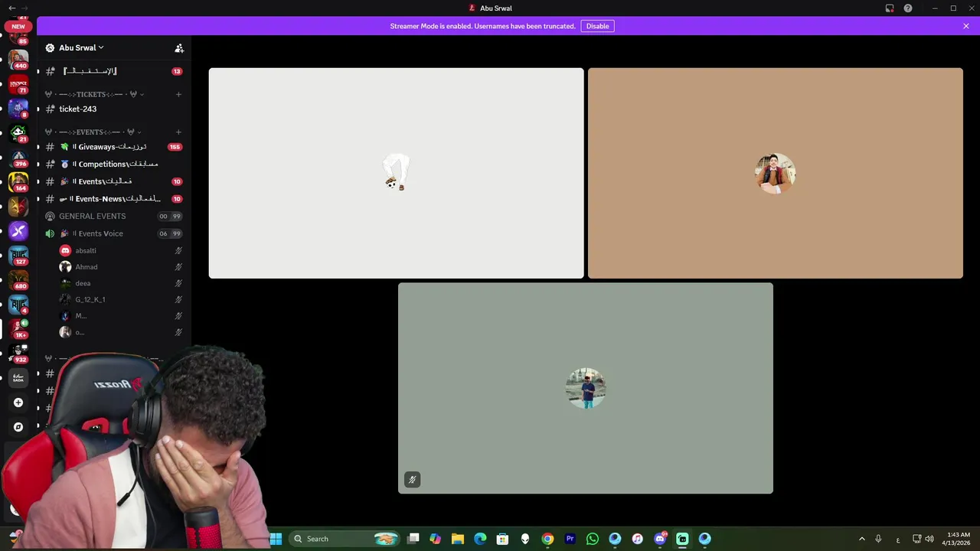Viewport: 980px width, 551px height.
Task: Go back with the title bar left arrow
Action: (x=11, y=8)
